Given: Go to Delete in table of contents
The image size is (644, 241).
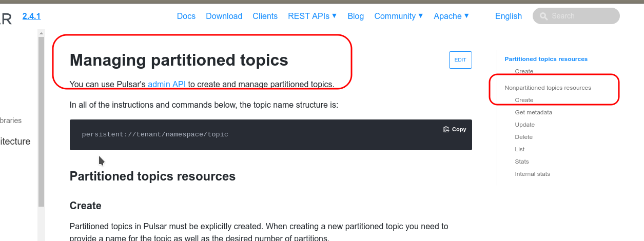Looking at the screenshot, I should 523,137.
